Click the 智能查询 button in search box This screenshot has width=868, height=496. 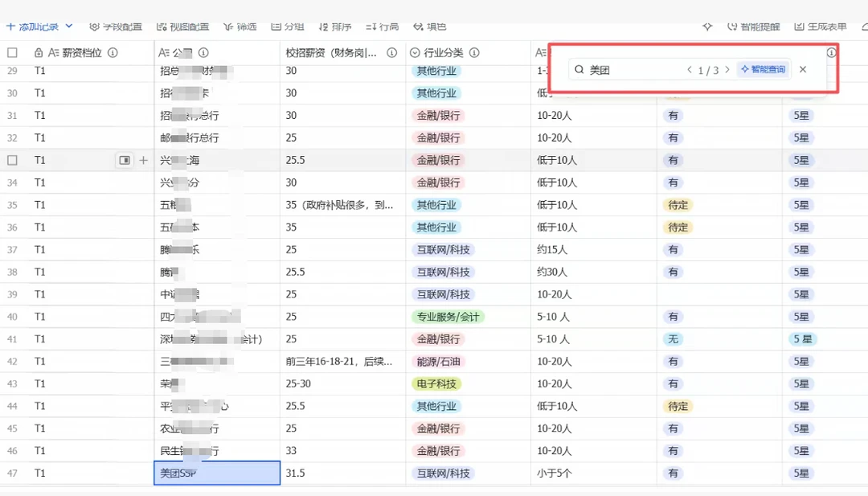pyautogui.click(x=764, y=69)
